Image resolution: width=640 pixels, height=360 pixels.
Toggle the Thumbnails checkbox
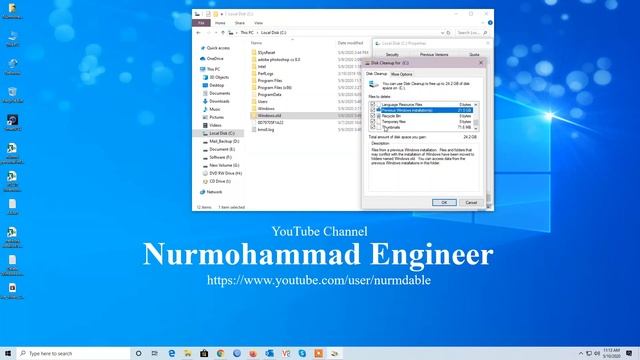click(372, 127)
